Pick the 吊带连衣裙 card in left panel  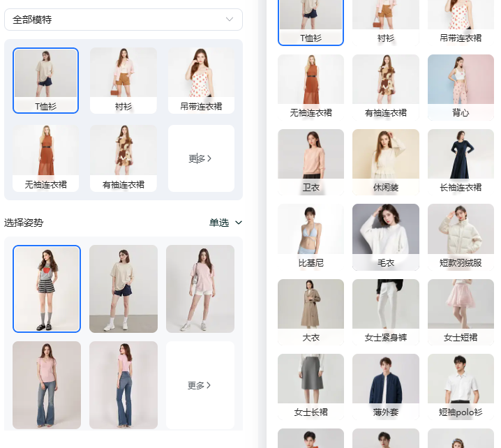point(201,80)
